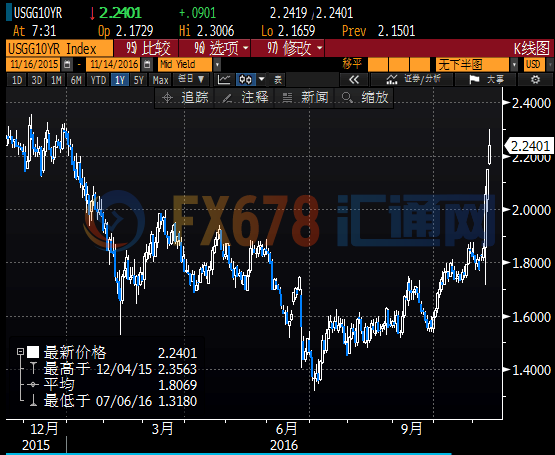Click 2.2401 last price axis label
Image resolution: width=555 pixels, height=455 pixels.
click(x=529, y=146)
